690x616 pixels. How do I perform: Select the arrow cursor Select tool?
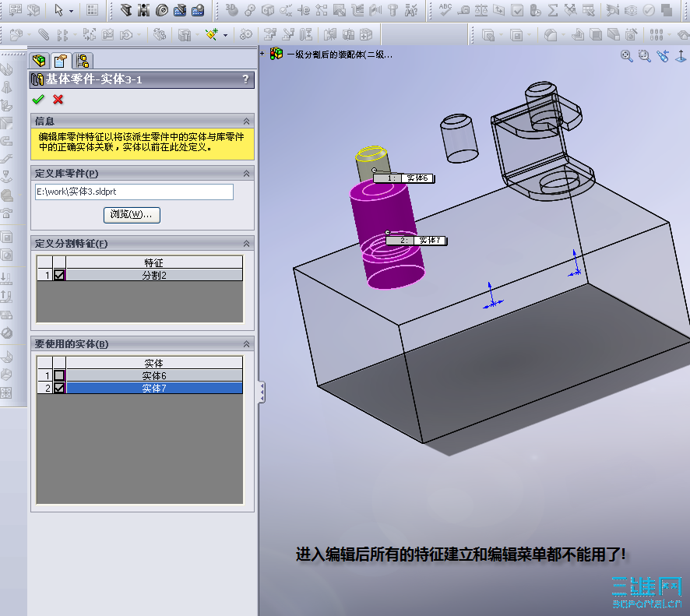tap(58, 10)
